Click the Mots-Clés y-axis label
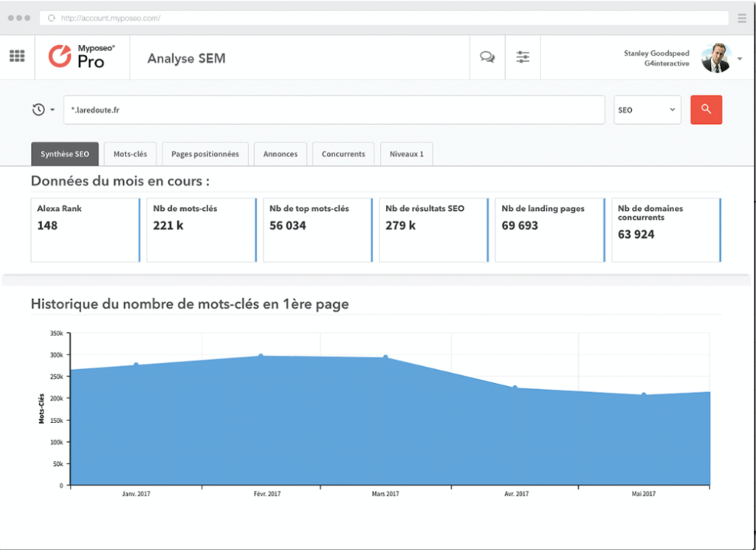The width and height of the screenshot is (756, 550). click(x=41, y=409)
